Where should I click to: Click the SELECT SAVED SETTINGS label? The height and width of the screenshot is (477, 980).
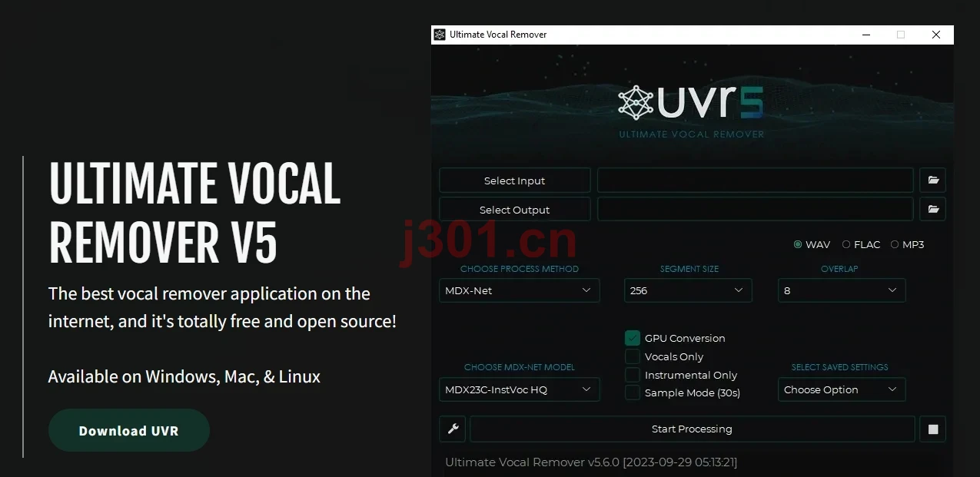[x=840, y=367]
